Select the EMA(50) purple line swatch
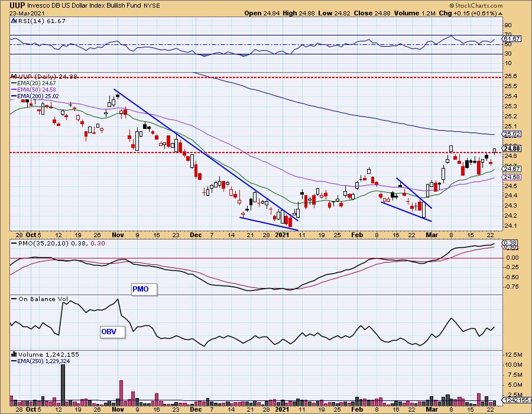Image resolution: width=532 pixels, height=414 pixels. tap(14, 89)
